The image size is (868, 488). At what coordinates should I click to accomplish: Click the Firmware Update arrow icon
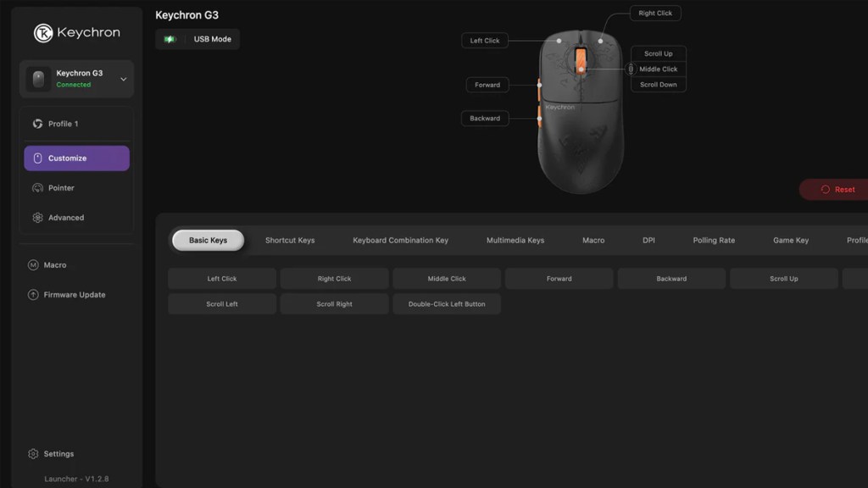[x=33, y=295]
